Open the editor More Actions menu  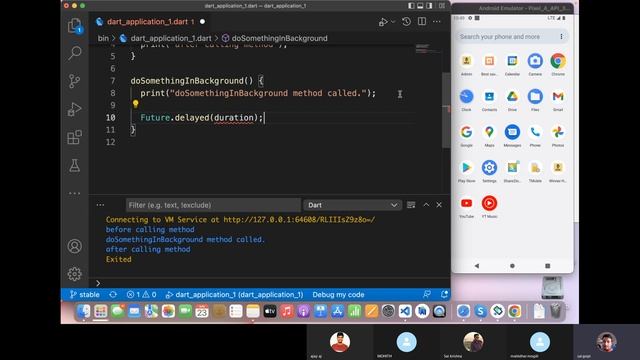[437, 22]
